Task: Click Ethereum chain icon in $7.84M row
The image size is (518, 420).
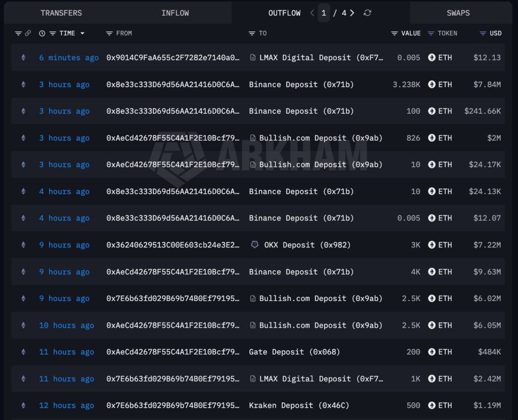Action: 23,85
